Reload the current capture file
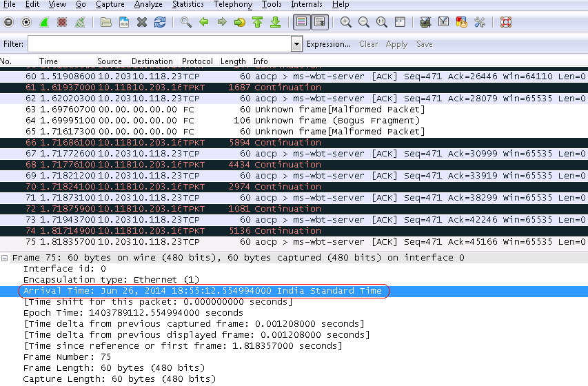This screenshot has height=386, width=588. coord(160,22)
